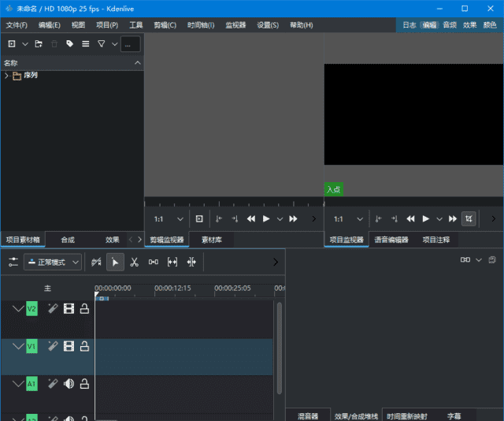Select the spacer tool
This screenshot has width=504, height=421.
154,262
